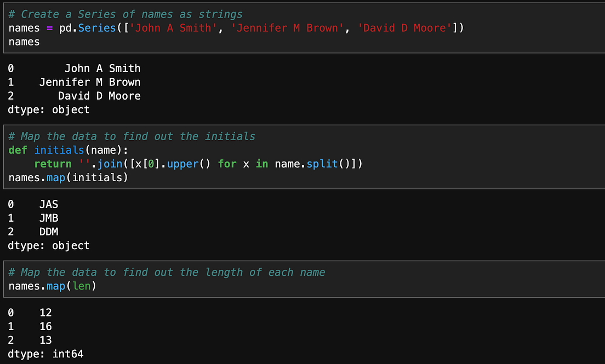Click the in keyword of the list comprehension
This screenshot has height=364, width=605.
pos(261,163)
